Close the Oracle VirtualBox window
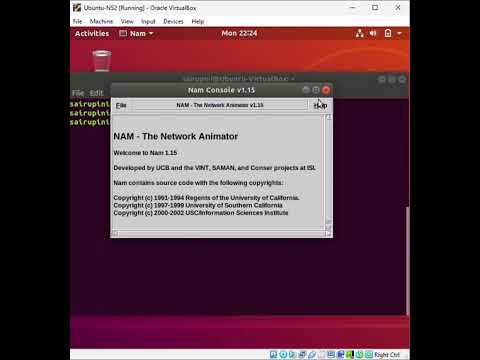The width and height of the screenshot is (480, 360). [398, 7]
